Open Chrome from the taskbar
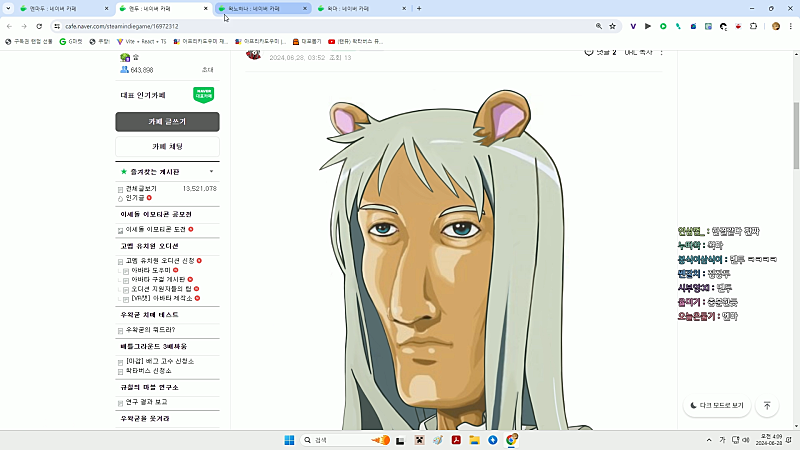Image resolution: width=800 pixels, height=450 pixels. point(511,440)
